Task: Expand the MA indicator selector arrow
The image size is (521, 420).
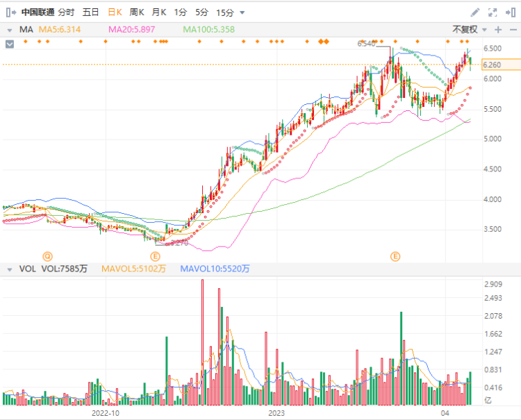Action: coord(9,30)
